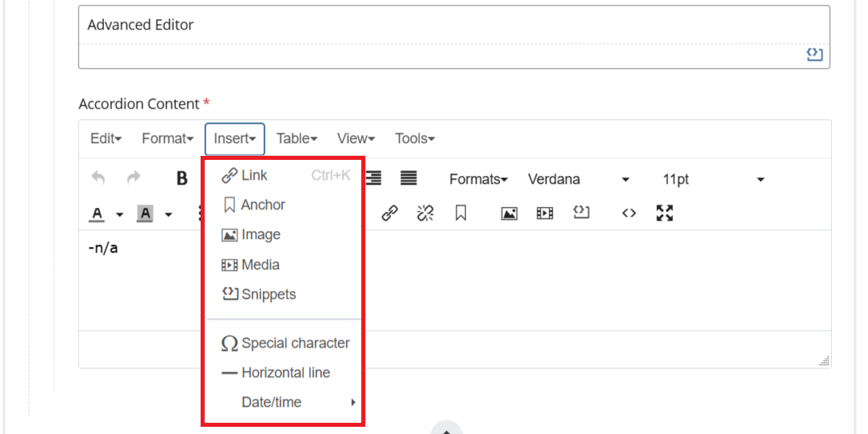Click the Bold formatting button
This screenshot has width=868, height=434.
[x=181, y=179]
